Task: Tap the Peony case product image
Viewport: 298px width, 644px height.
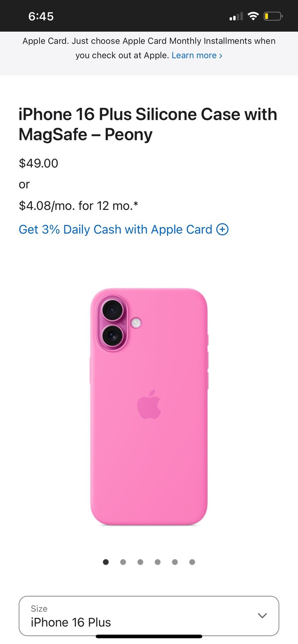Action: click(149, 407)
